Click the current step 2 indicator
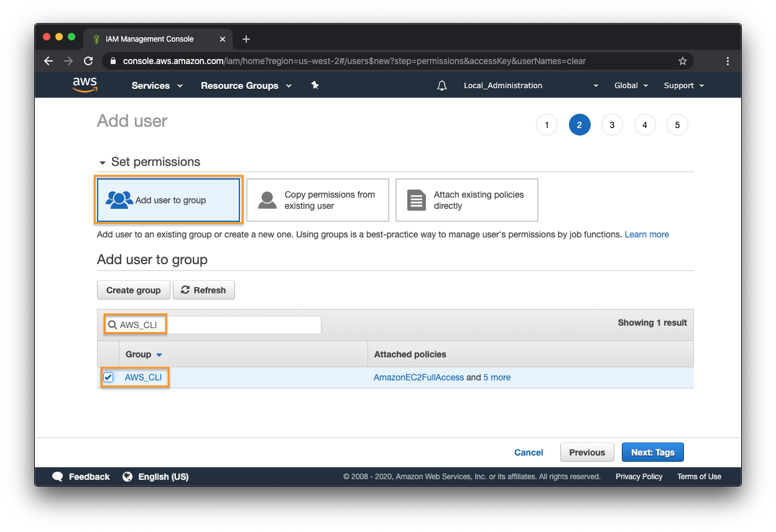The width and height of the screenshot is (776, 532). tap(580, 125)
